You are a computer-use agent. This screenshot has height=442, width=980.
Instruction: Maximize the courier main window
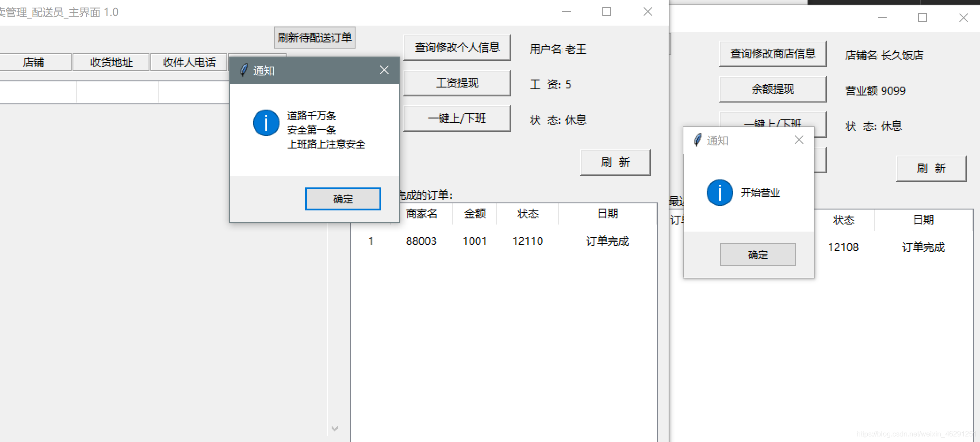607,12
